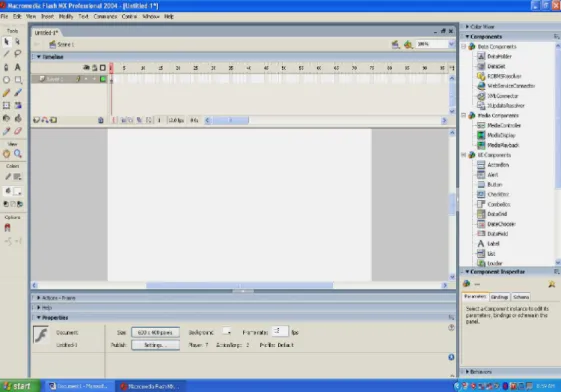This screenshot has width=561, height=392.
Task: Select the Paint Bucket tool
Action: tap(18, 118)
